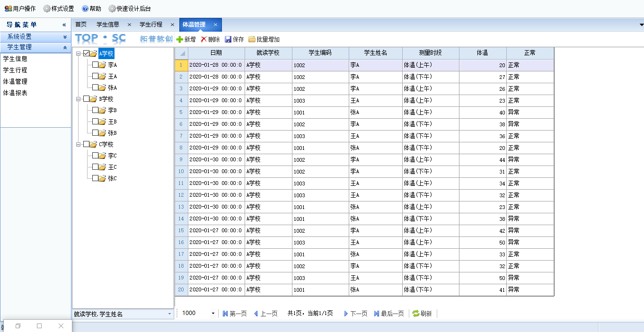This screenshot has width=644, height=332.
Task: Select the 张B checkbox
Action: [95, 133]
